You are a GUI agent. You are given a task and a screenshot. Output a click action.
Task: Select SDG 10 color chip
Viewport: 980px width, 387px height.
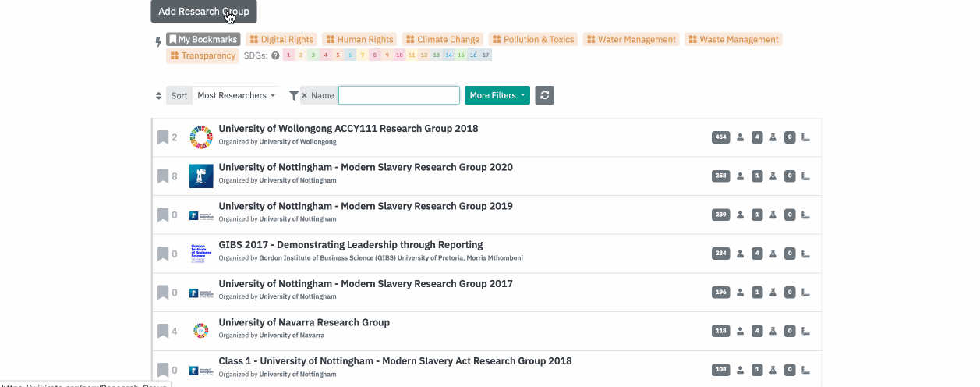(400, 55)
